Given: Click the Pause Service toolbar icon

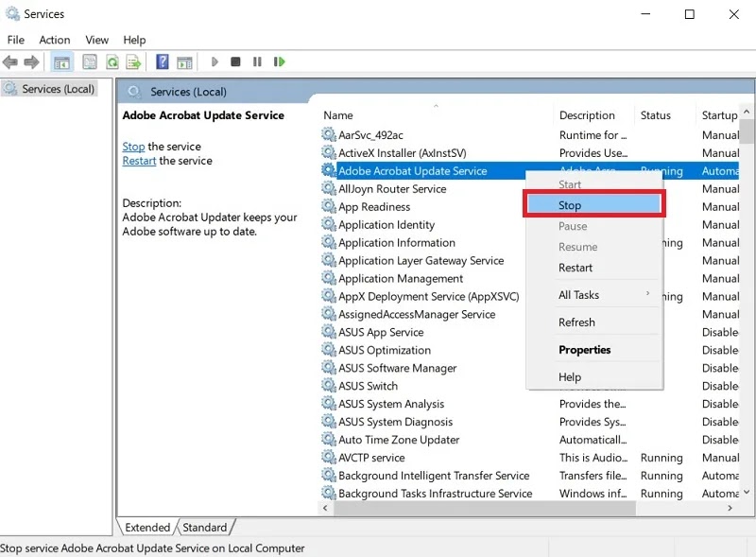Looking at the screenshot, I should coord(257,61).
